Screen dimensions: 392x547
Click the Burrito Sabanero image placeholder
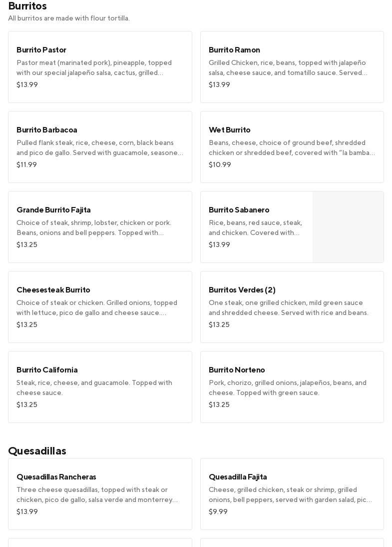point(348,227)
